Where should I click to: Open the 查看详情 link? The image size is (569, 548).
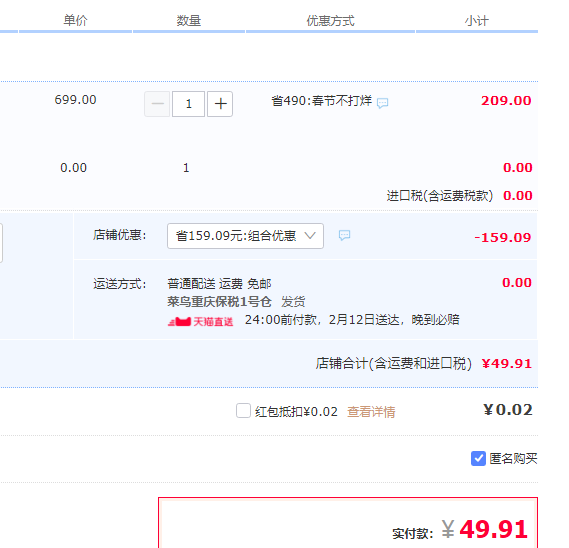pyautogui.click(x=371, y=412)
